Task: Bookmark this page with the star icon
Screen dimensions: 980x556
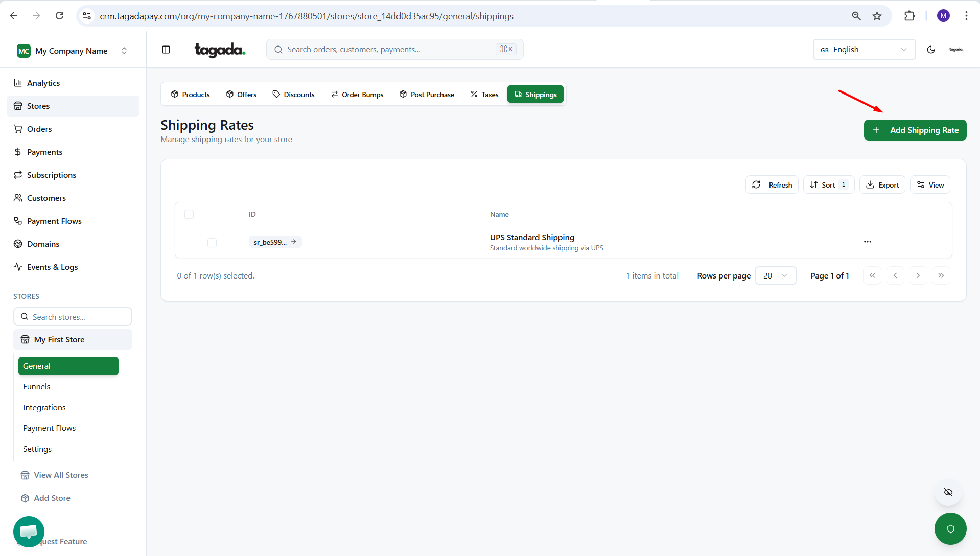Action: (877, 16)
